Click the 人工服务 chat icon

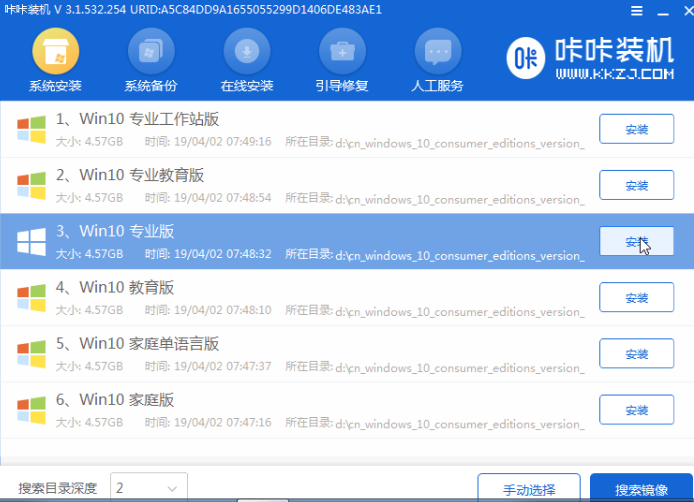point(436,52)
